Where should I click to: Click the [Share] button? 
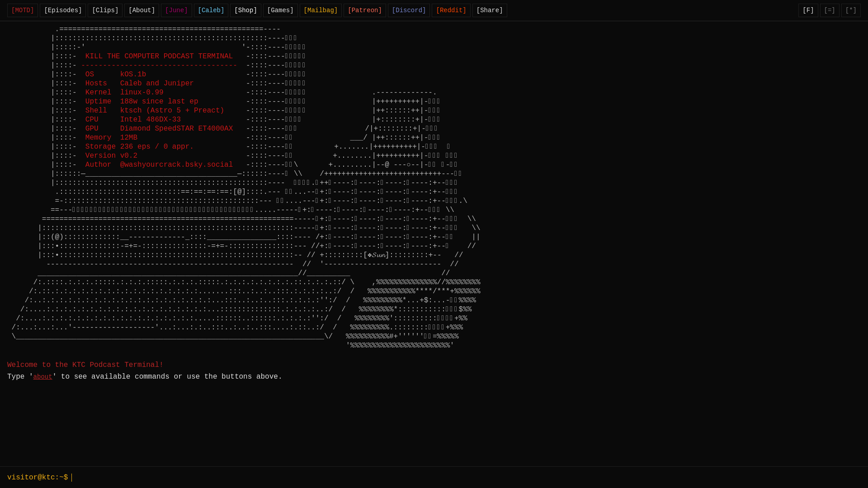click(x=490, y=10)
